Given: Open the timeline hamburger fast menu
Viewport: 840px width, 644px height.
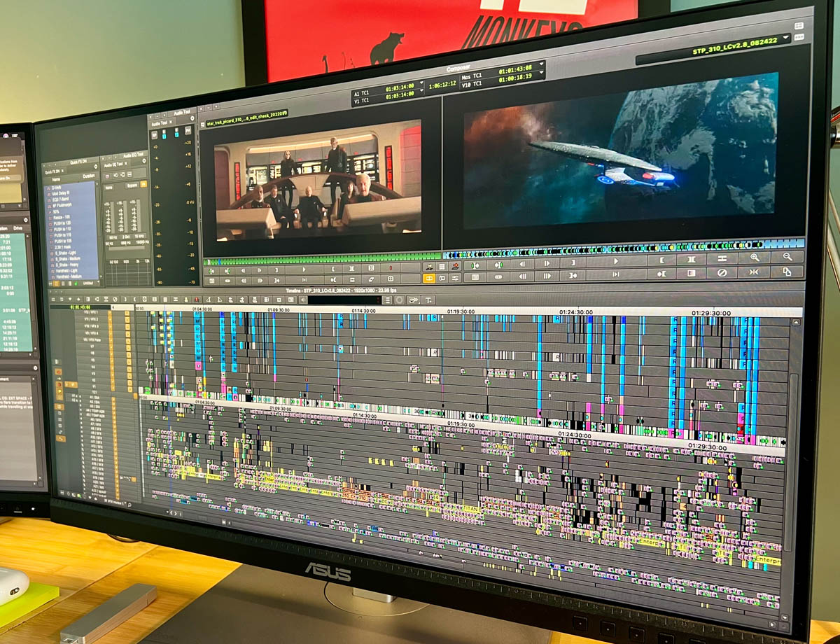Looking at the screenshot, I should tap(387, 300).
